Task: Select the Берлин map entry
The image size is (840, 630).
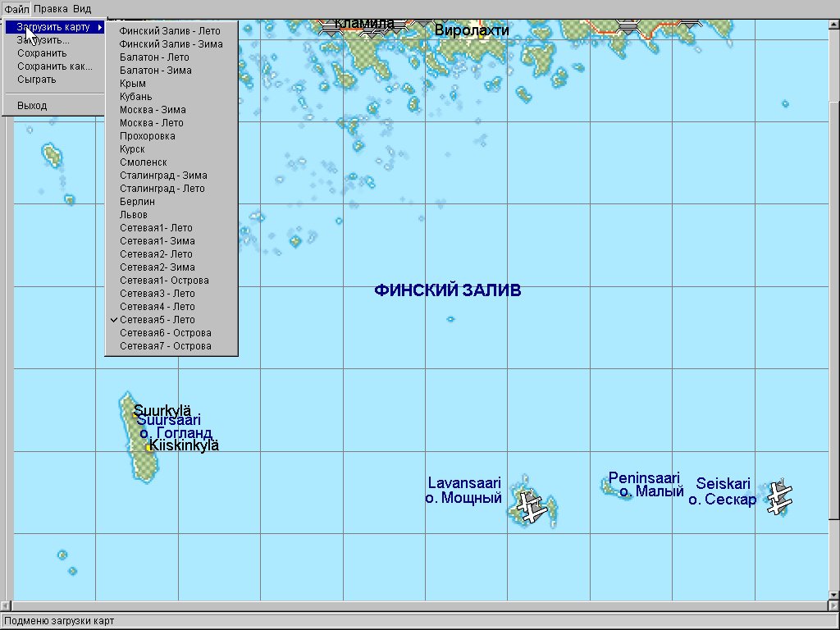Action: (137, 202)
